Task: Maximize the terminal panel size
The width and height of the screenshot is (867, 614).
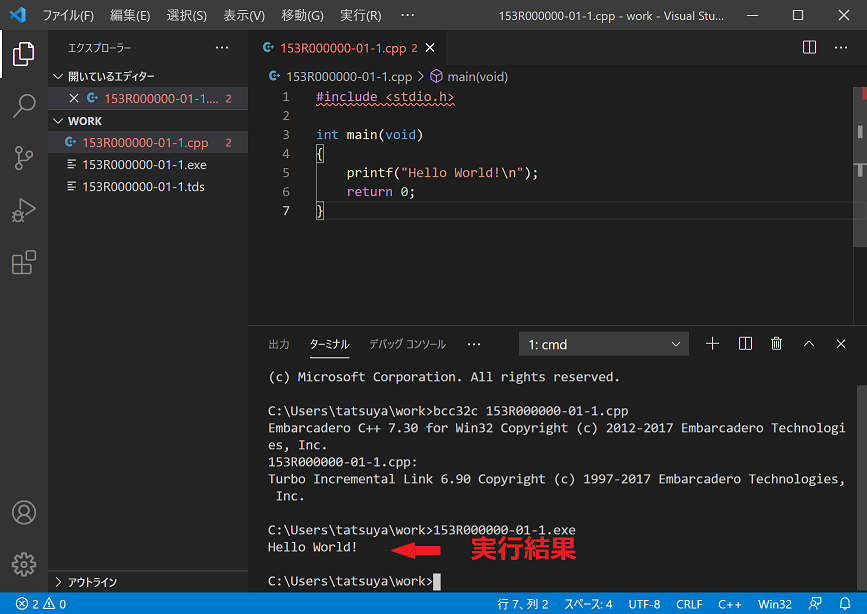Action: click(809, 344)
